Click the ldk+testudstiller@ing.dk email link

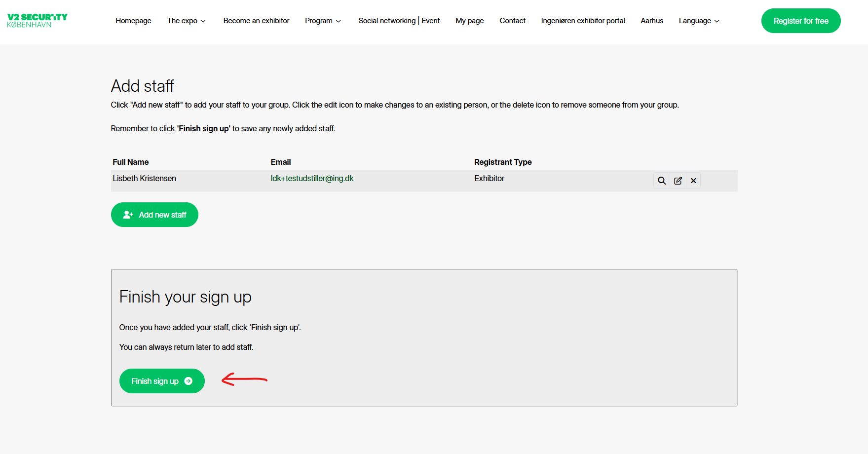point(312,179)
